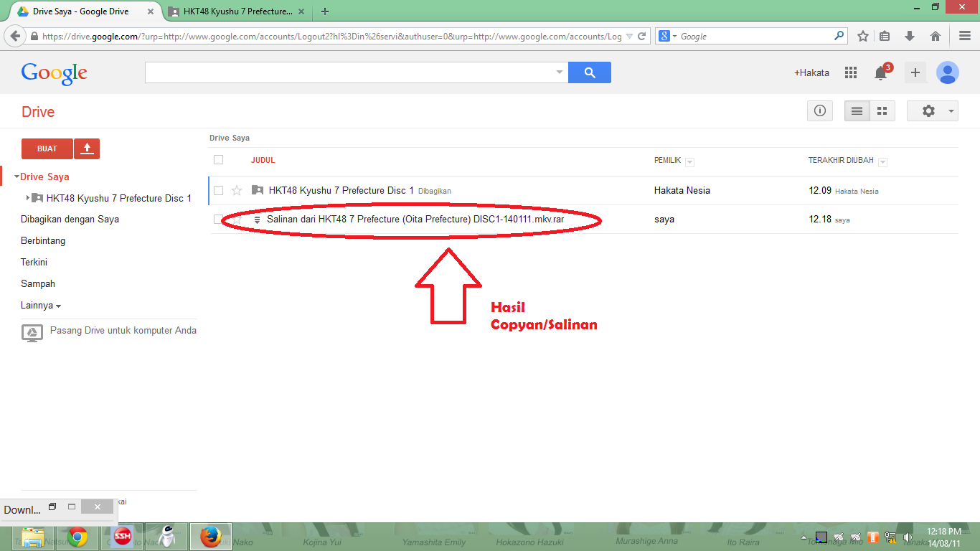Restore the Downl... mini window

tap(52, 507)
